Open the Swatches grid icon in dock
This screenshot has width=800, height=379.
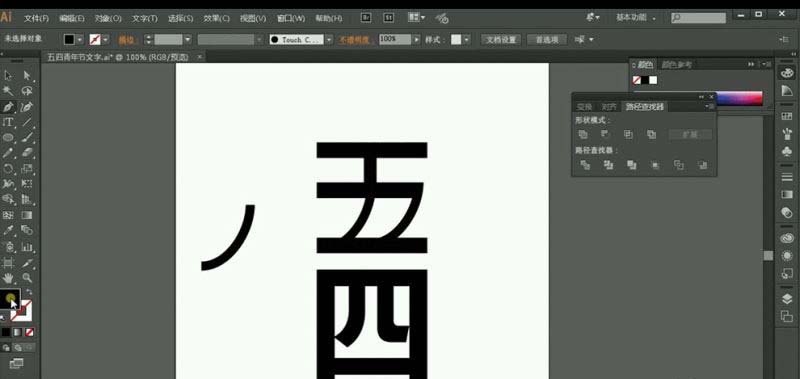[x=787, y=116]
